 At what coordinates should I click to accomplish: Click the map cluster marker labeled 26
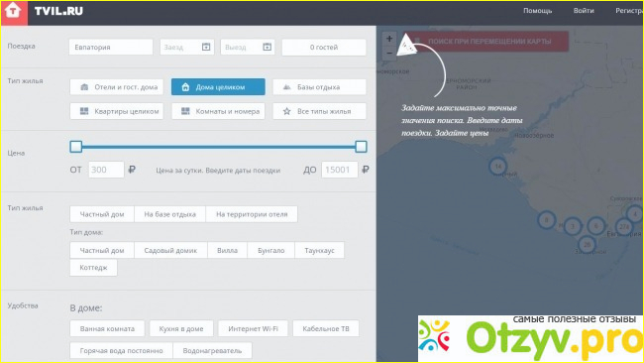587,244
